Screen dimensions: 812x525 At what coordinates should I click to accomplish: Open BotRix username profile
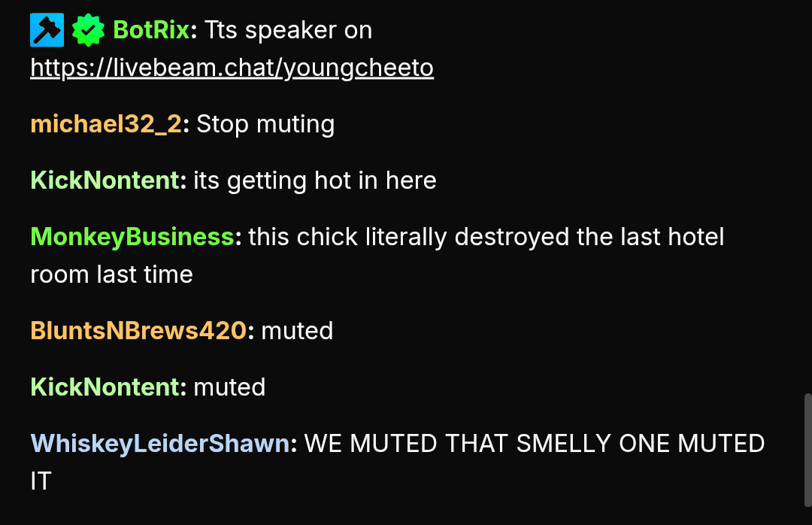(150, 30)
